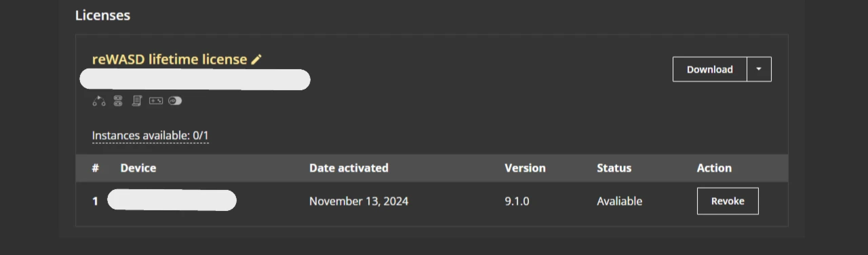Click the Version column header
This screenshot has width=868, height=255.
pyautogui.click(x=525, y=168)
